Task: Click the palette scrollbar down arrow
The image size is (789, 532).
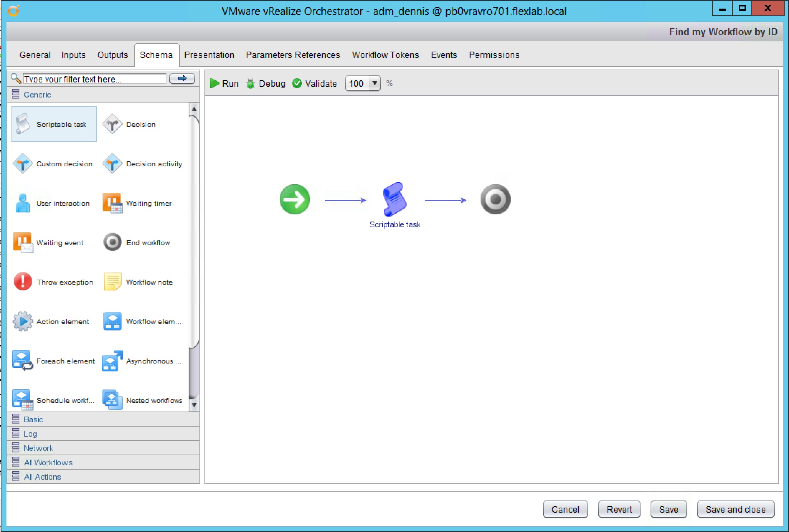Action: coord(194,405)
